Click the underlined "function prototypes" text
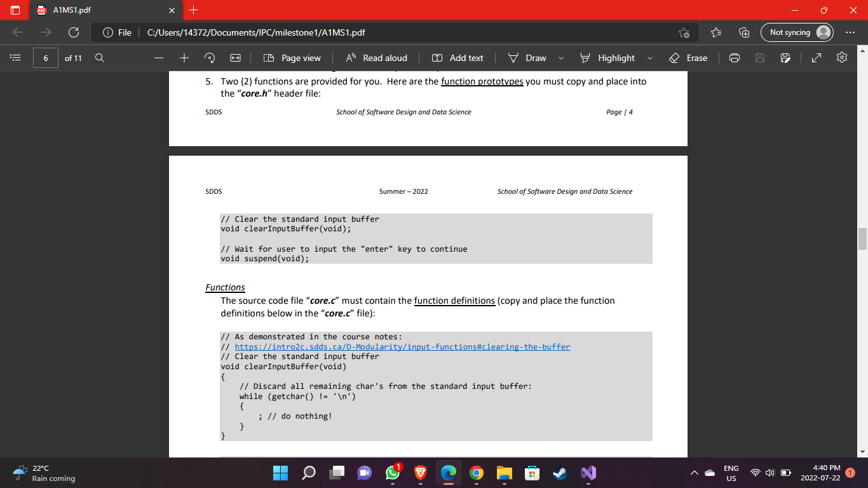868x488 pixels. [x=482, y=81]
